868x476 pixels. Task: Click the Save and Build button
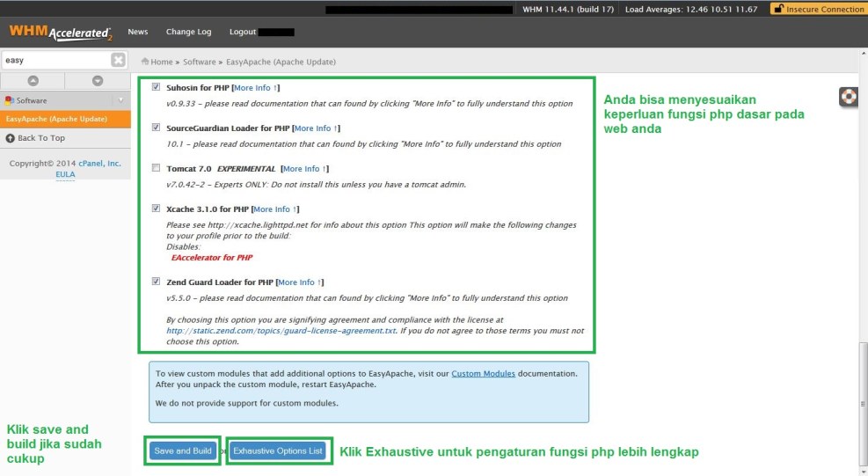click(x=183, y=451)
